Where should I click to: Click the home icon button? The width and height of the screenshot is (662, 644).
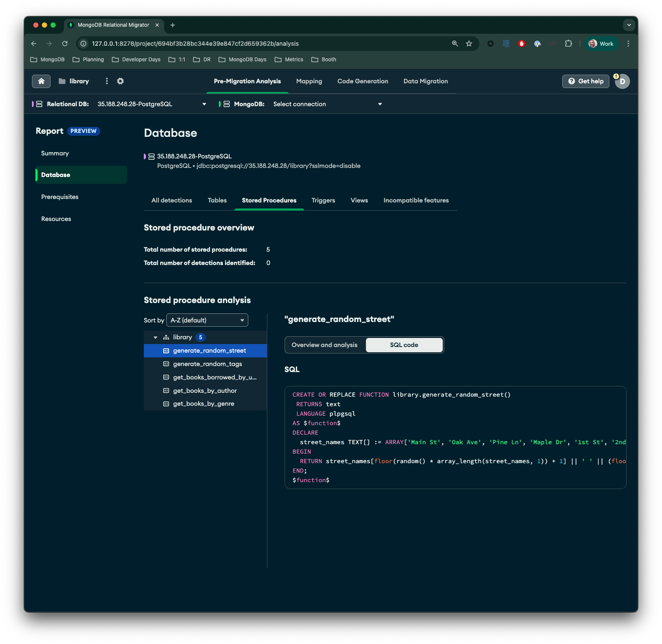(41, 81)
